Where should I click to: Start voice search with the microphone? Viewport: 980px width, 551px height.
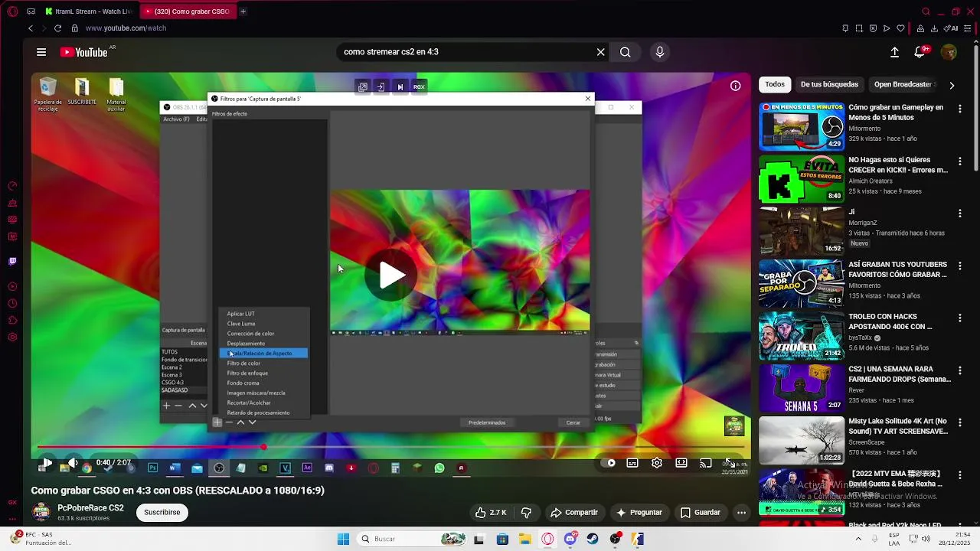[660, 52]
